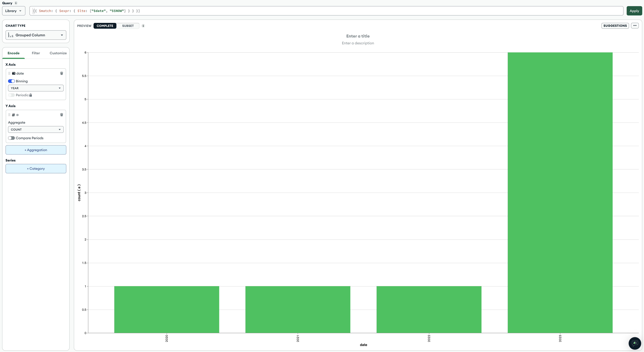Expand the YEAR binning dropdown

point(36,88)
